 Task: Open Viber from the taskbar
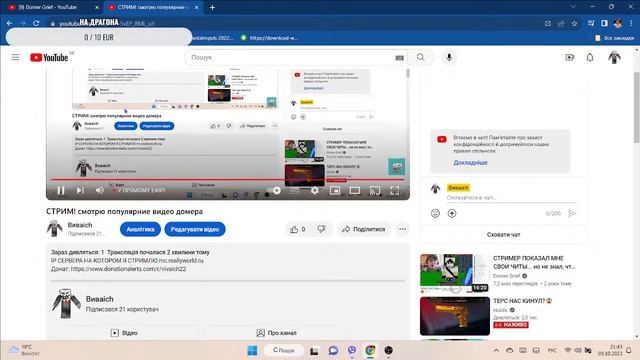click(352, 350)
